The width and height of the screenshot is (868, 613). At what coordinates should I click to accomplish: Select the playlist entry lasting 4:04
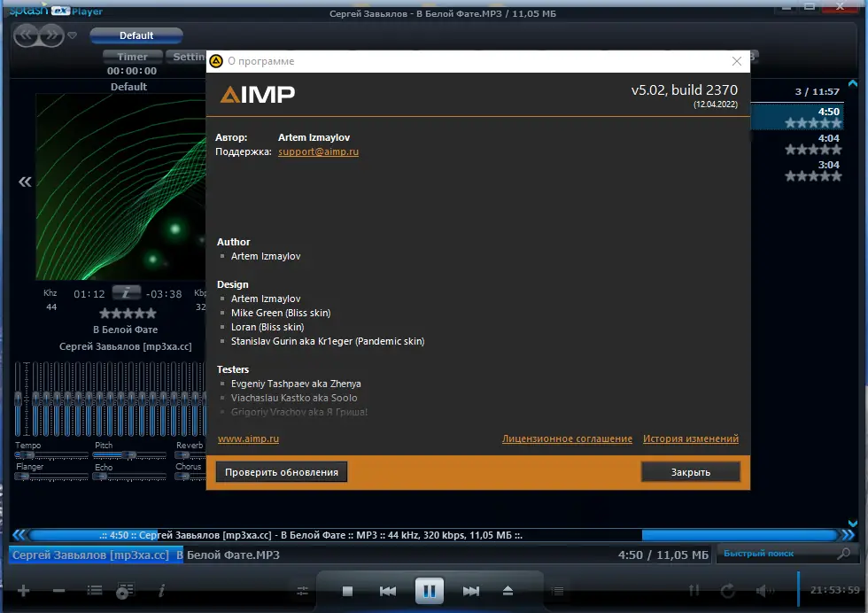pos(797,144)
